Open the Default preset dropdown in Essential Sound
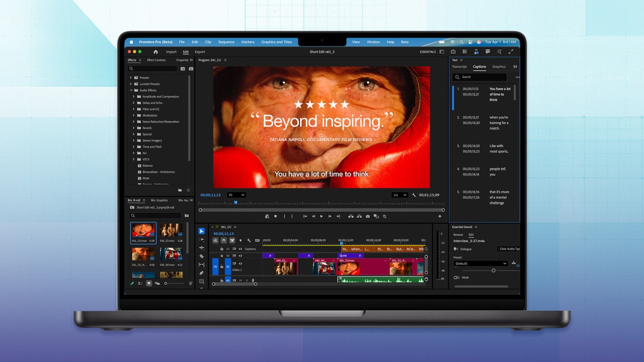The height and width of the screenshot is (362, 644). pos(481,263)
